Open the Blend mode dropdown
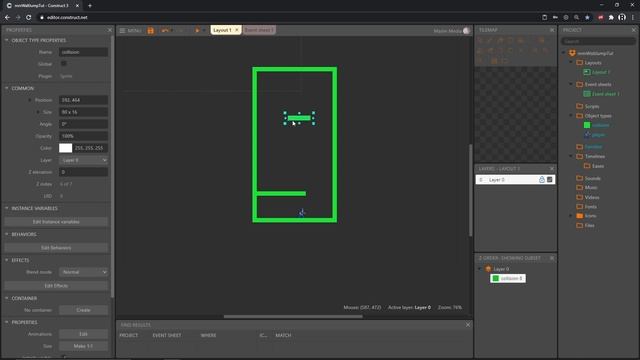The height and width of the screenshot is (360, 640). (x=84, y=272)
